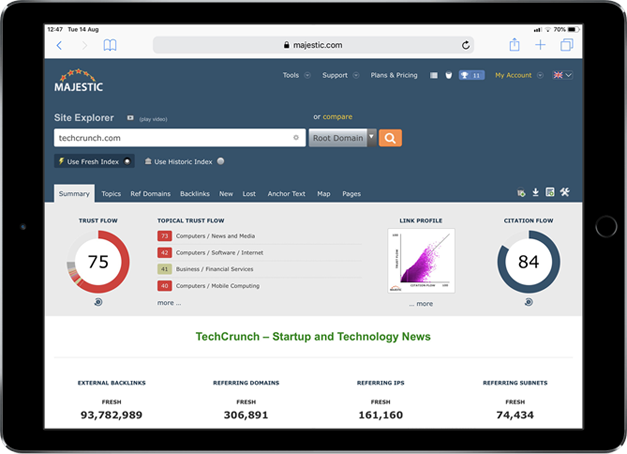This screenshot has height=454, width=627.
Task: Open the wrench tools icon in the tab bar
Action: [565, 192]
